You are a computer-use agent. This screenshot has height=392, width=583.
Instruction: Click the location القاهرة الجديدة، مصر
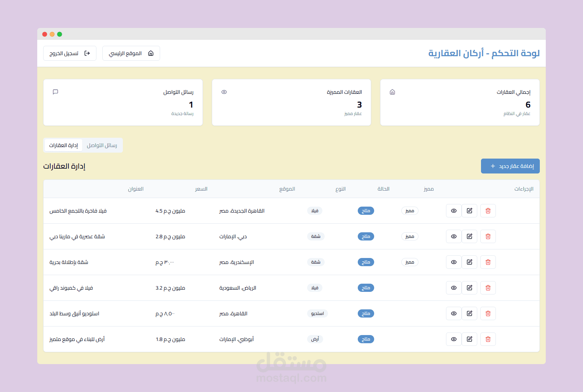pos(242,211)
